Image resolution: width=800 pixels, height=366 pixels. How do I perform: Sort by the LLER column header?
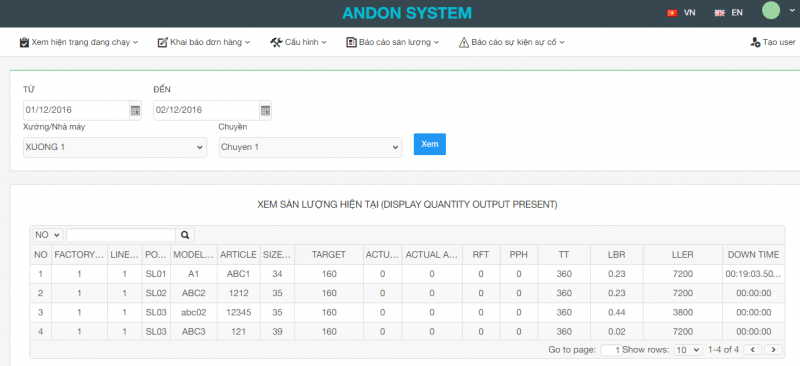[x=683, y=254]
